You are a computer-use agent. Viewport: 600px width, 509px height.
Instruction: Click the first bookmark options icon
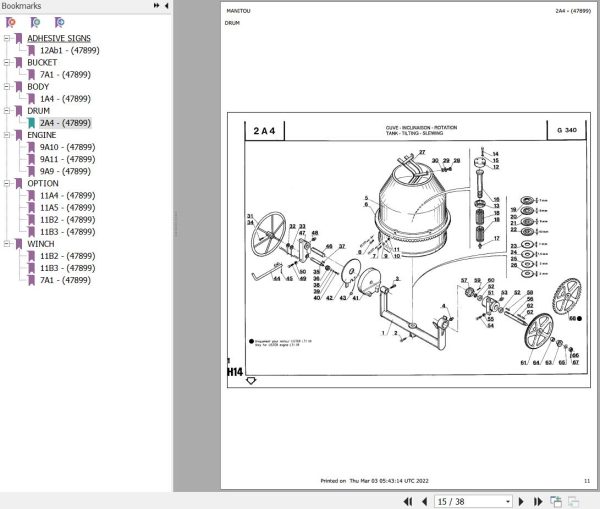tap(11, 22)
